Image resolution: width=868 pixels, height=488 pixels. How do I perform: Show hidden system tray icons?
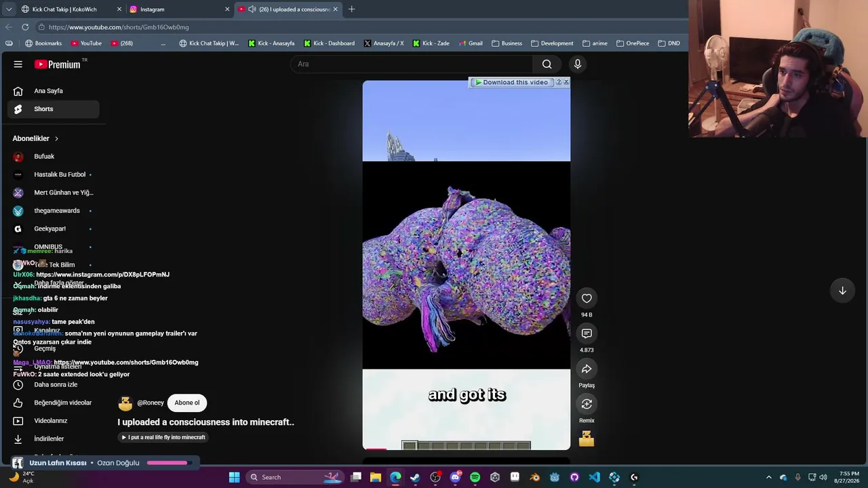coord(768,477)
